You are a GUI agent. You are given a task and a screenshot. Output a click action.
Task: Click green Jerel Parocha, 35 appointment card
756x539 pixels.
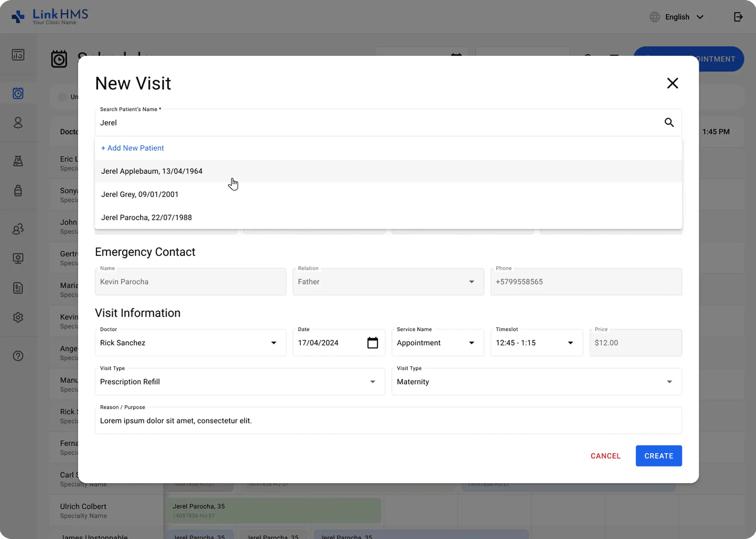274,511
